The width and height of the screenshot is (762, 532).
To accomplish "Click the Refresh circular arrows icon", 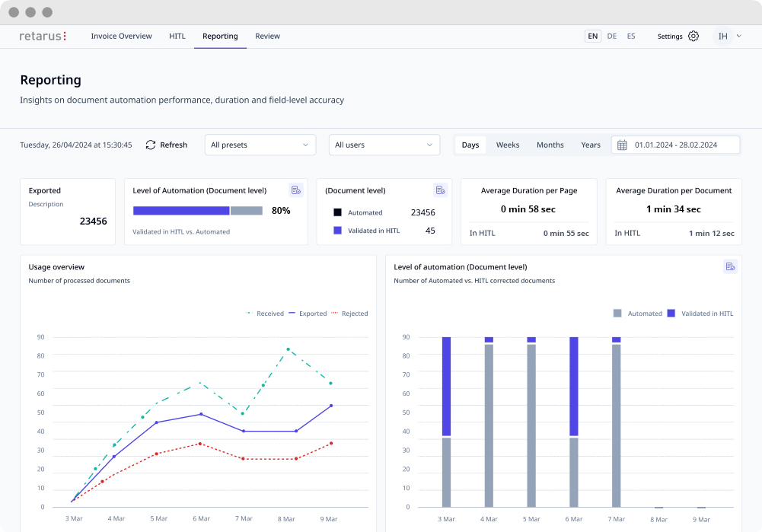I will pos(151,145).
